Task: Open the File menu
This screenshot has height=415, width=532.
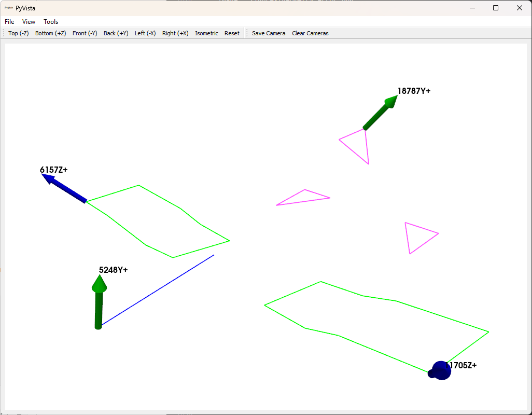Action: pyautogui.click(x=9, y=21)
